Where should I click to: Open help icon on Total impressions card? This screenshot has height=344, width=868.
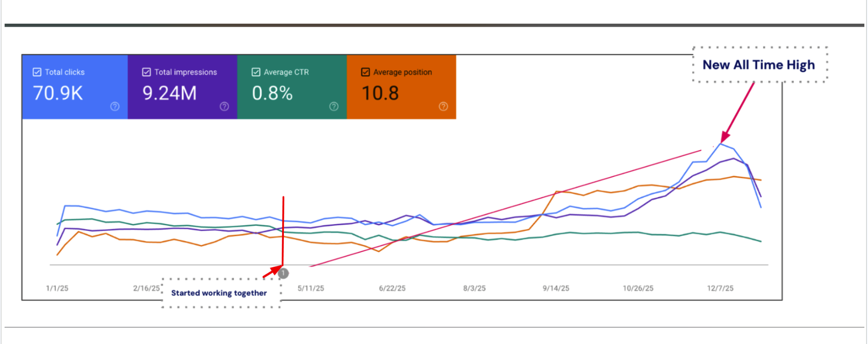[x=224, y=106]
